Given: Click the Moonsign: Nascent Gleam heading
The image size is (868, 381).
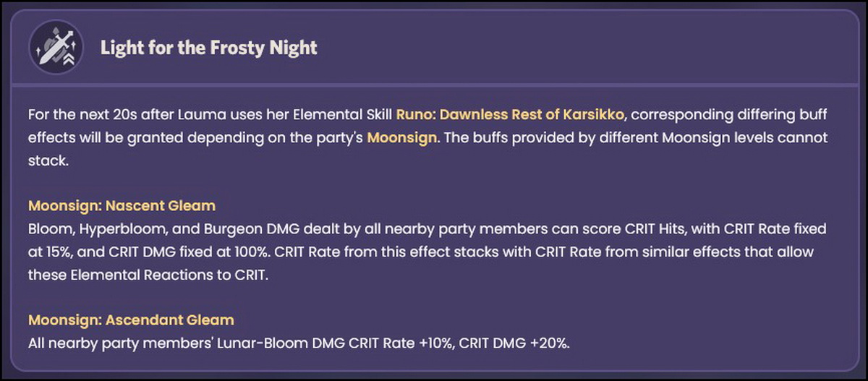Looking at the screenshot, I should (122, 206).
